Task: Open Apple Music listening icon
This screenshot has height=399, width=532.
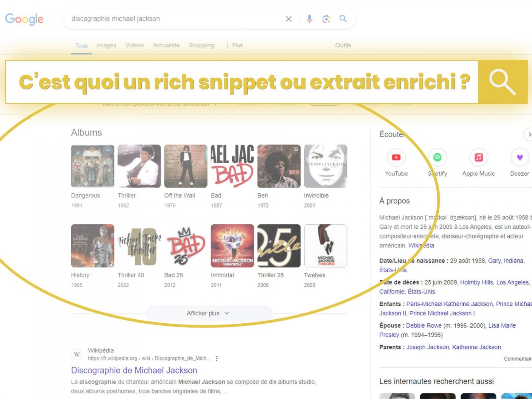Action: click(479, 157)
